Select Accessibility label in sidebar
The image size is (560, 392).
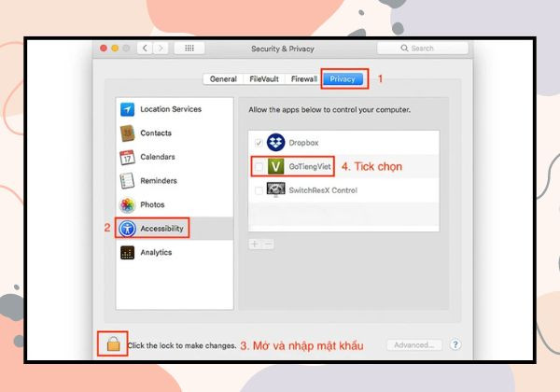[161, 229]
